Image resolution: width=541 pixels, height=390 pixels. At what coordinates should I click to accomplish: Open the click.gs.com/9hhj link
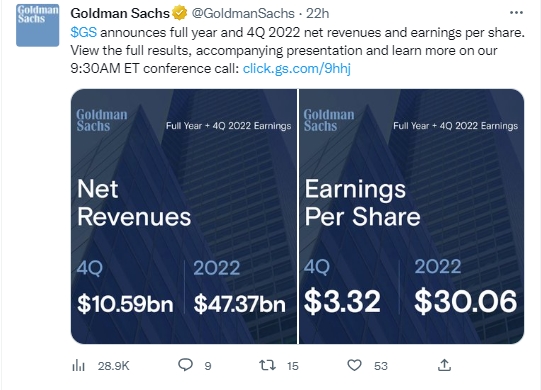[x=297, y=68]
